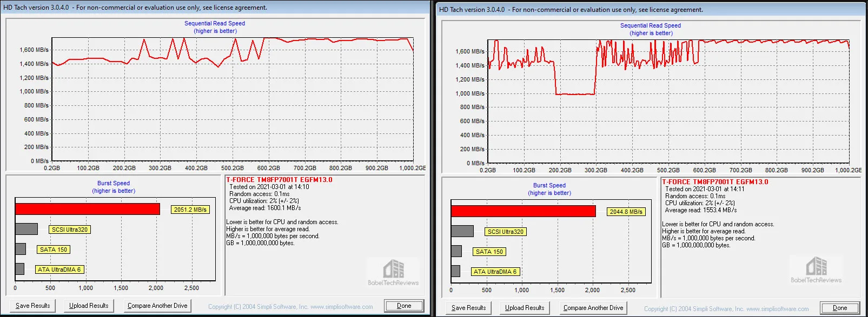Click SATA 150 label in left window

54,249
